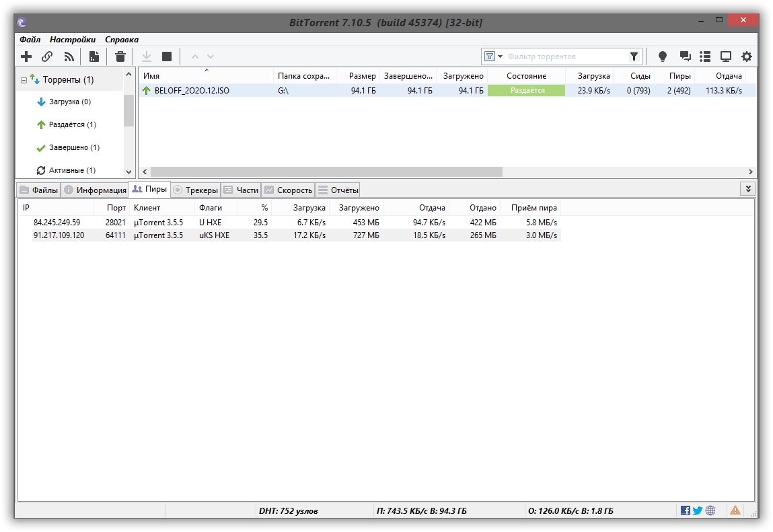Click the warning triangle in status bar

pyautogui.click(x=735, y=510)
